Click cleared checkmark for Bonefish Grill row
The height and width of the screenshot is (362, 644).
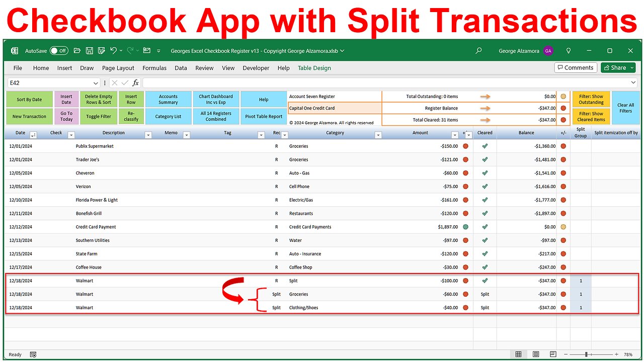pos(485,213)
